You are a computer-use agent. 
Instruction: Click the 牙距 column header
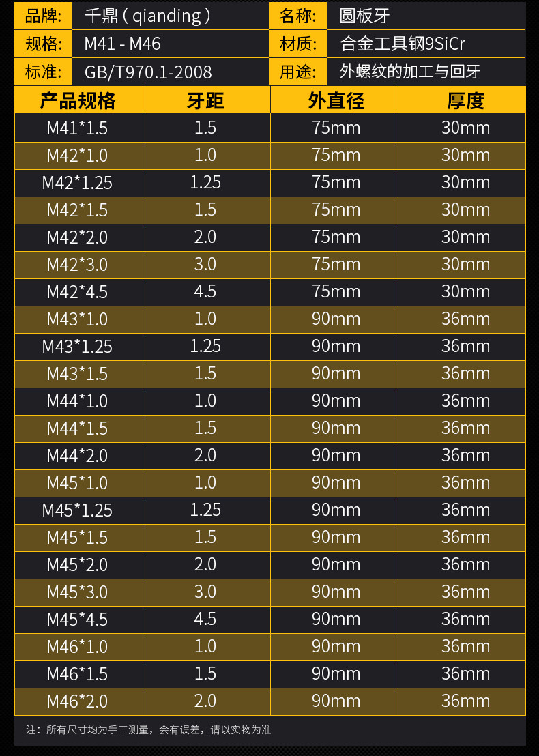(205, 101)
